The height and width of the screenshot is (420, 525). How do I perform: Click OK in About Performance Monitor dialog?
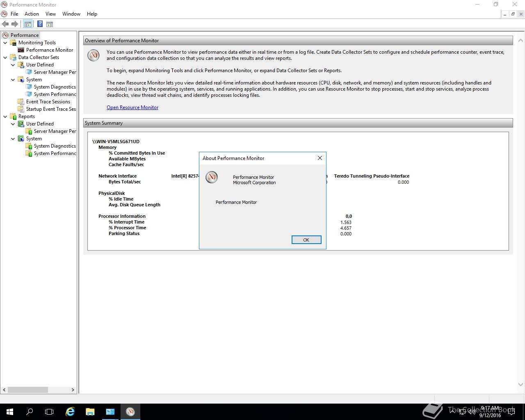pyautogui.click(x=306, y=240)
